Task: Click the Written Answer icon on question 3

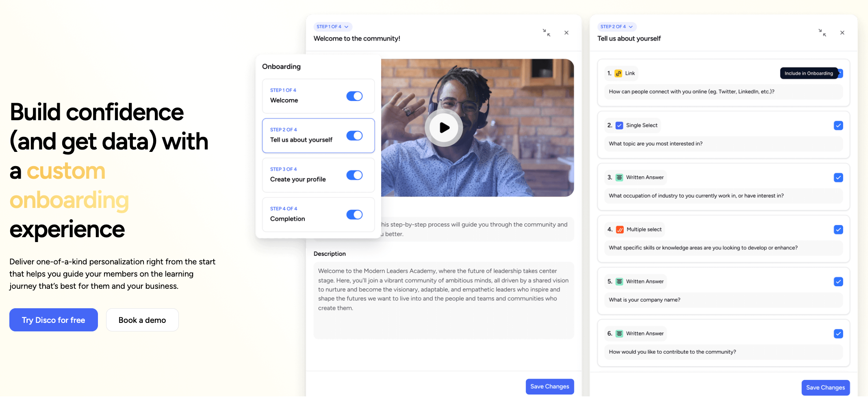Action: tap(619, 177)
